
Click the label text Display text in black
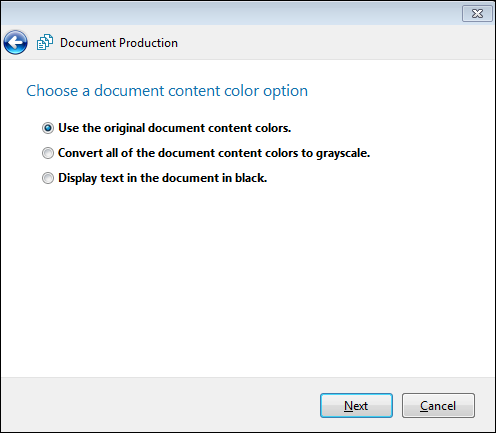click(163, 178)
